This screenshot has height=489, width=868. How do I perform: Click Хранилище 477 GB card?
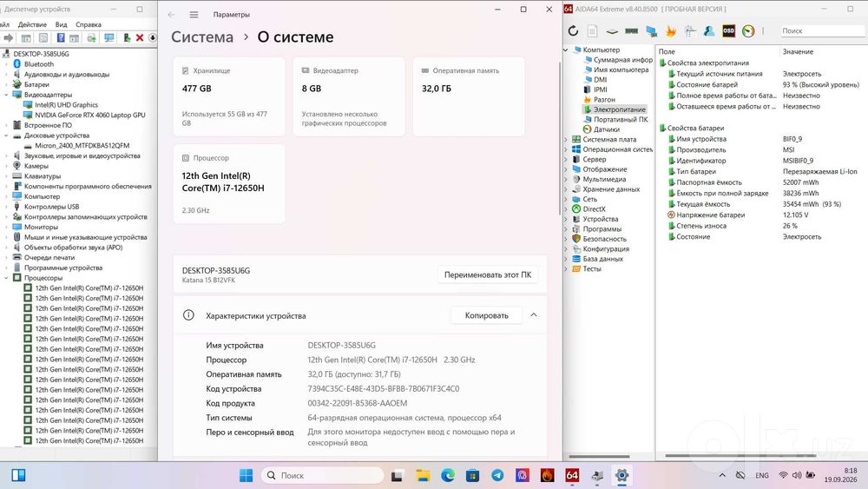[x=229, y=96]
